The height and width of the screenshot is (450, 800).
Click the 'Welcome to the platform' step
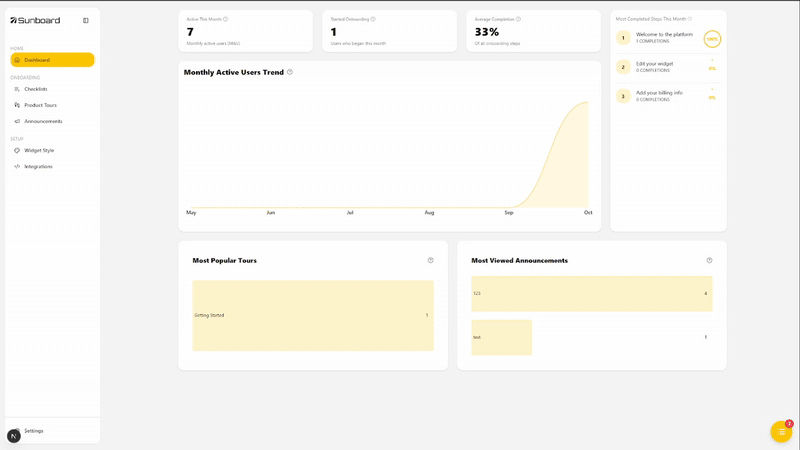tap(664, 34)
